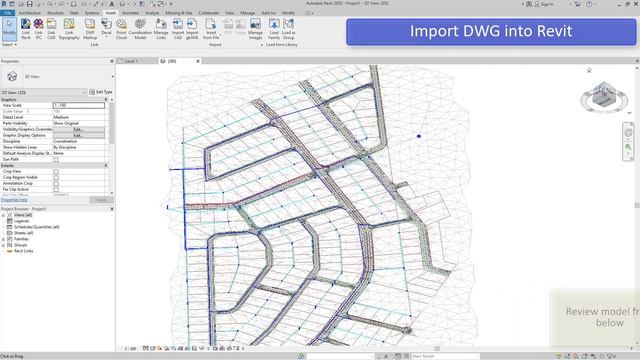Click the zoom tool in navigation bar

pyautogui.click(x=628, y=147)
